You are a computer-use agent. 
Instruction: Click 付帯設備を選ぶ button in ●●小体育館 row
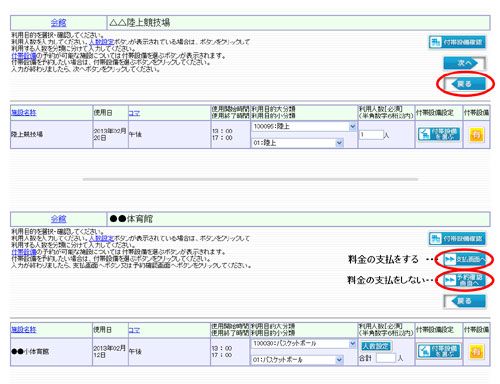tap(439, 351)
